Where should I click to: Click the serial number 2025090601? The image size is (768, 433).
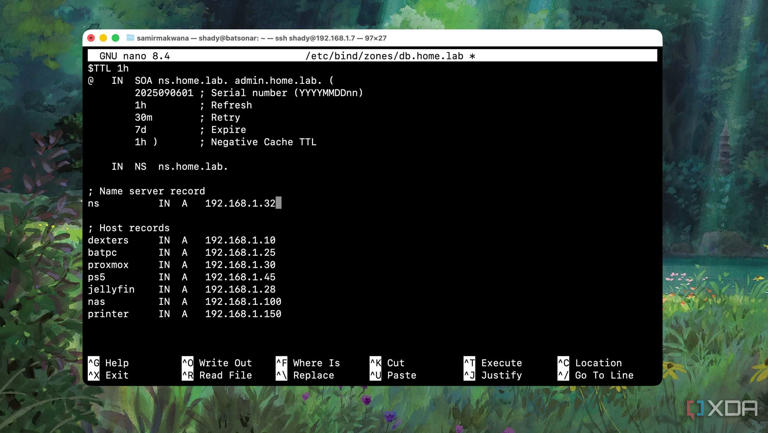164,93
